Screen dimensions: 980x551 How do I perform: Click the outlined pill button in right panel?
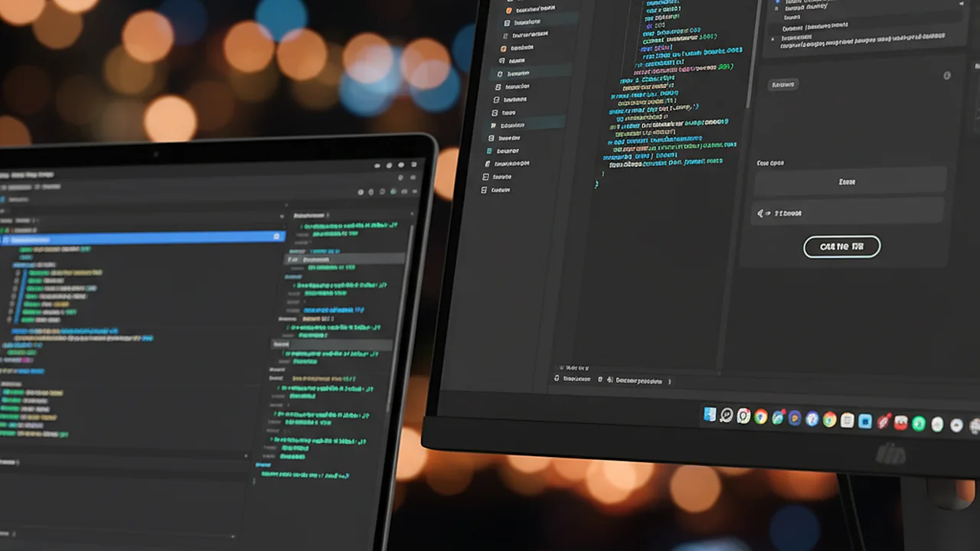click(x=841, y=246)
